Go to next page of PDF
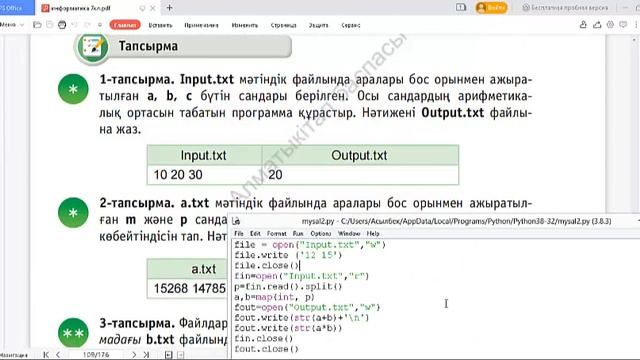The height and width of the screenshot is (360, 640). tap(134, 355)
